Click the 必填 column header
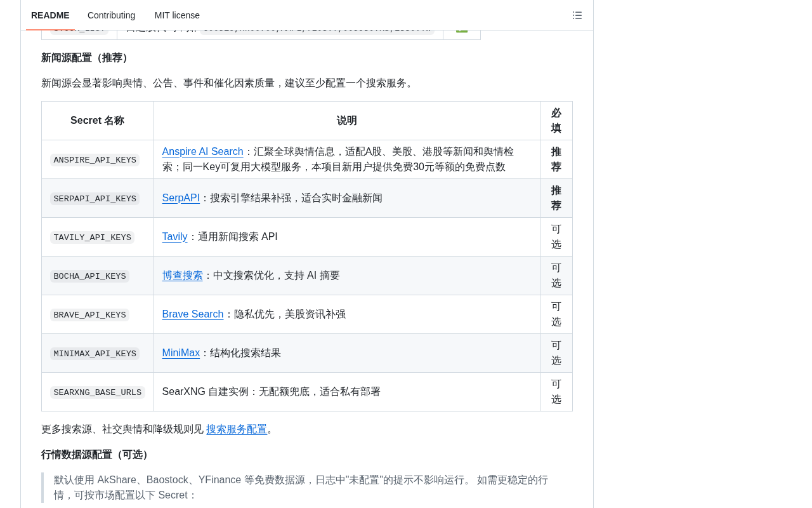The height and width of the screenshot is (508, 812). (x=556, y=121)
